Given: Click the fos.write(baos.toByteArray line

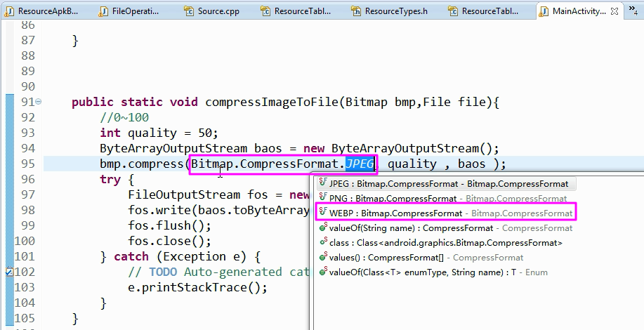Looking at the screenshot, I should pyautogui.click(x=218, y=211).
